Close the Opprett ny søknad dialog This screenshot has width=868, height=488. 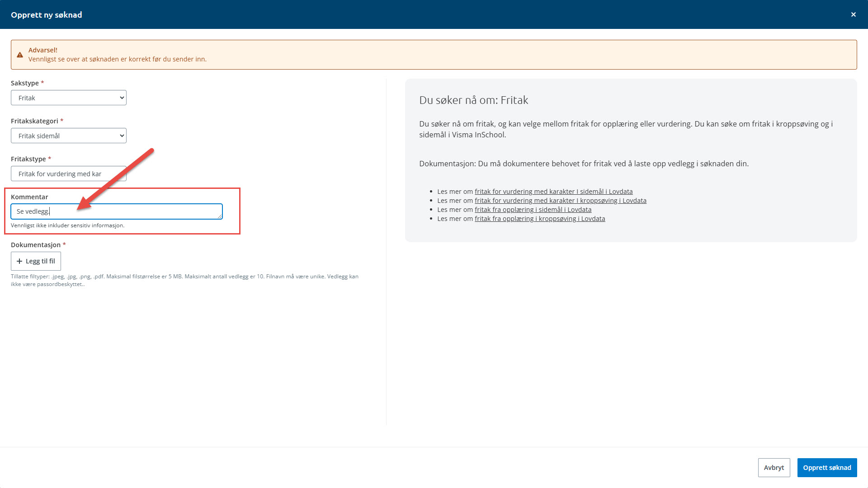coord(853,14)
